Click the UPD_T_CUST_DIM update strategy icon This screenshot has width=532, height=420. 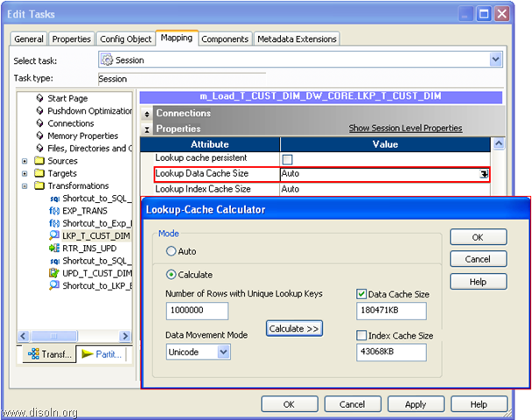[x=54, y=273]
